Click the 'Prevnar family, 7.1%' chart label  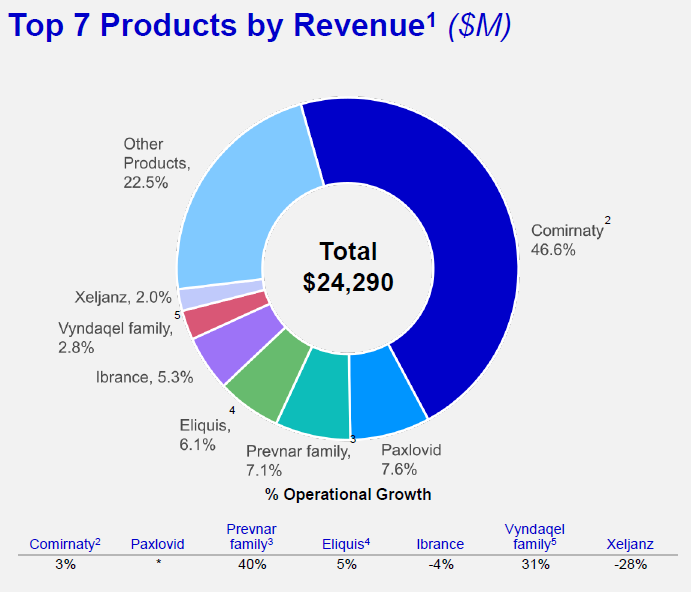tap(298, 461)
